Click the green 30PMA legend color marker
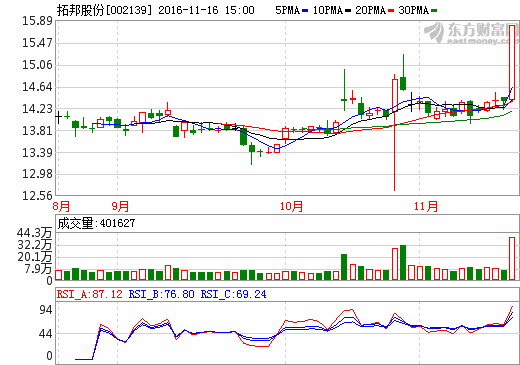 (434, 11)
